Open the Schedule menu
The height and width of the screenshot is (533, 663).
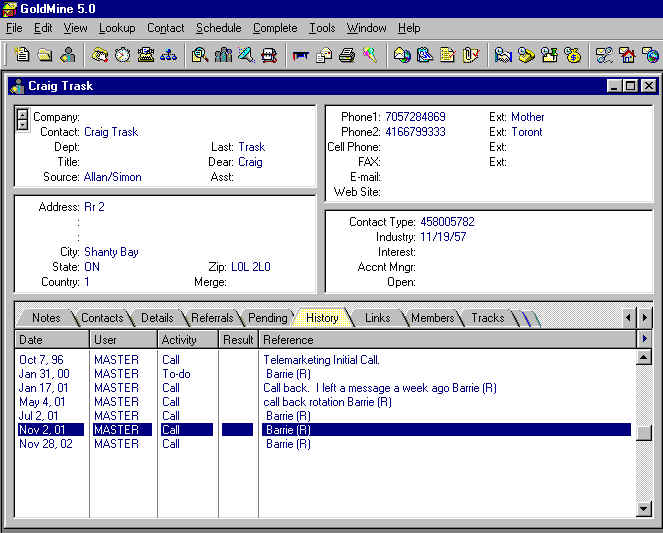pos(219,28)
